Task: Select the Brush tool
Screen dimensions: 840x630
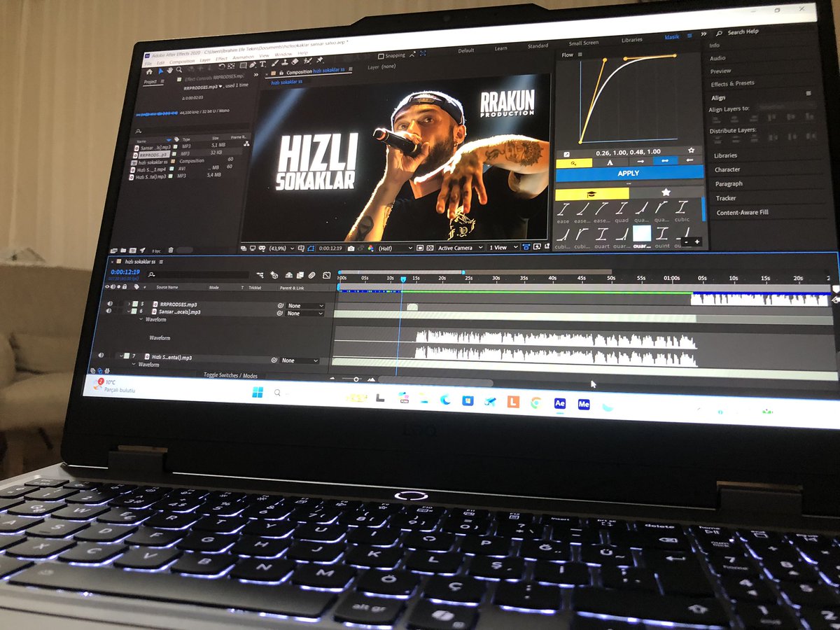Action: tap(274, 63)
